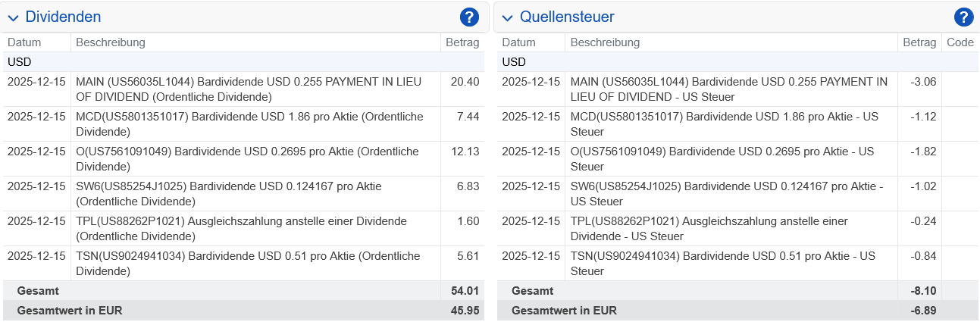Click the Quellensteuer section title
The width and height of the screenshot is (980, 322).
(x=567, y=17)
